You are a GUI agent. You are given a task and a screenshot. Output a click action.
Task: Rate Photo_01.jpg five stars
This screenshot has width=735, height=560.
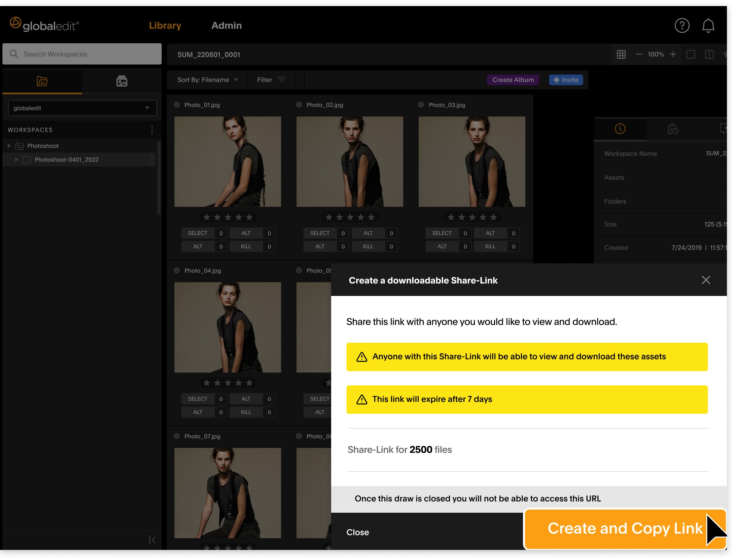249,217
